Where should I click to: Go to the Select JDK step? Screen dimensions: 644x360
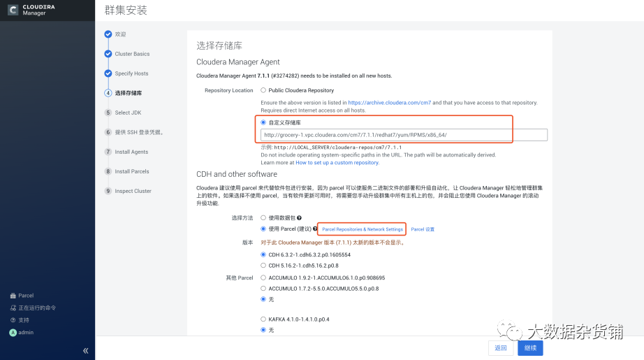click(x=123, y=113)
